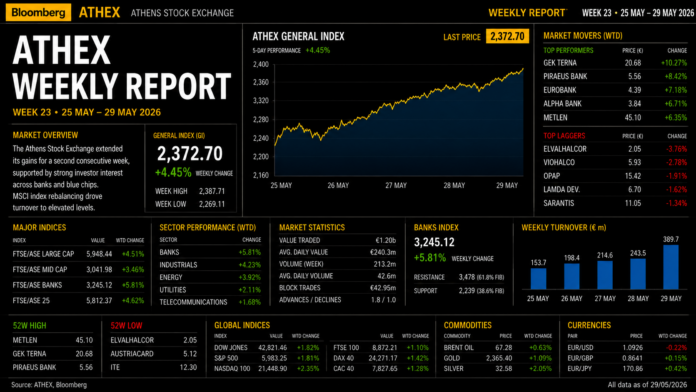Click the ENERGY sector row
The image size is (696, 392).
pos(210,277)
